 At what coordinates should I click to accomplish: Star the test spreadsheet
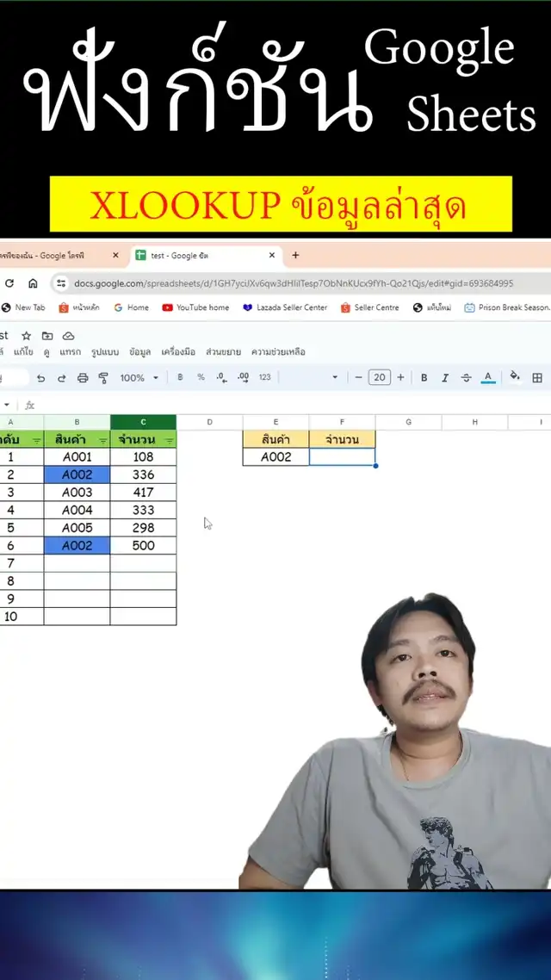(26, 336)
